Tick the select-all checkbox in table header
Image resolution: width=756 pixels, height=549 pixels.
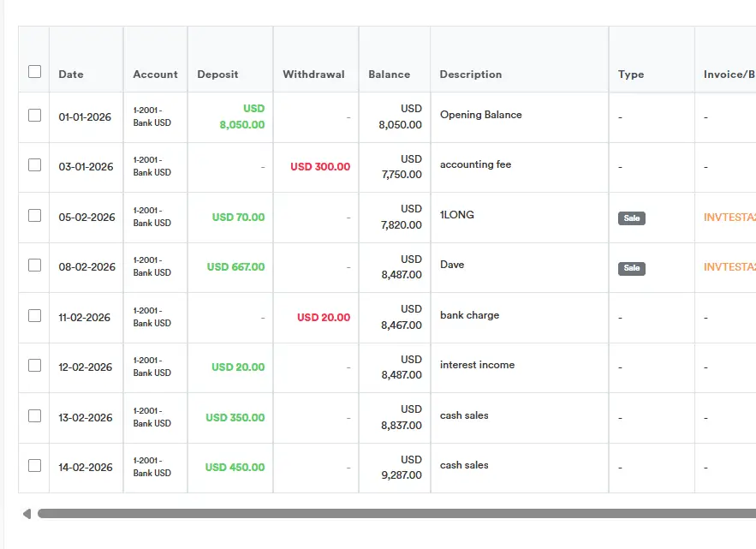34,72
